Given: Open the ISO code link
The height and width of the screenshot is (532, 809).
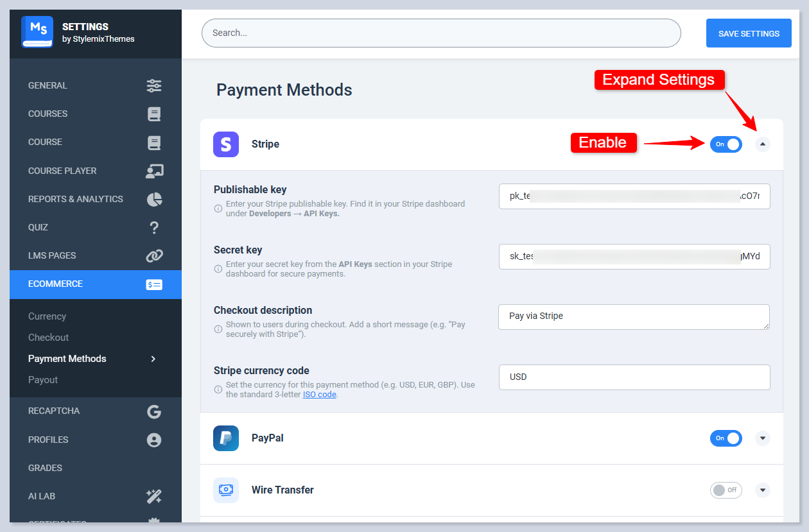Looking at the screenshot, I should point(319,395).
